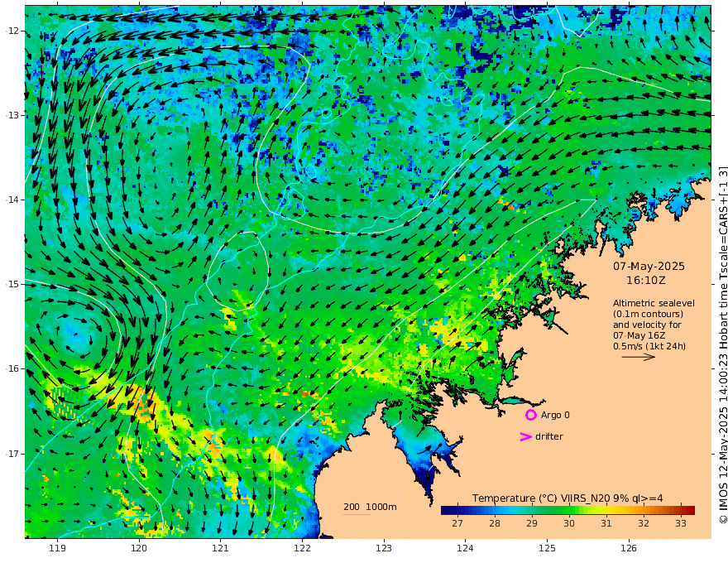Click the 'drifter' legend label
The image size is (728, 563).
coord(548,436)
